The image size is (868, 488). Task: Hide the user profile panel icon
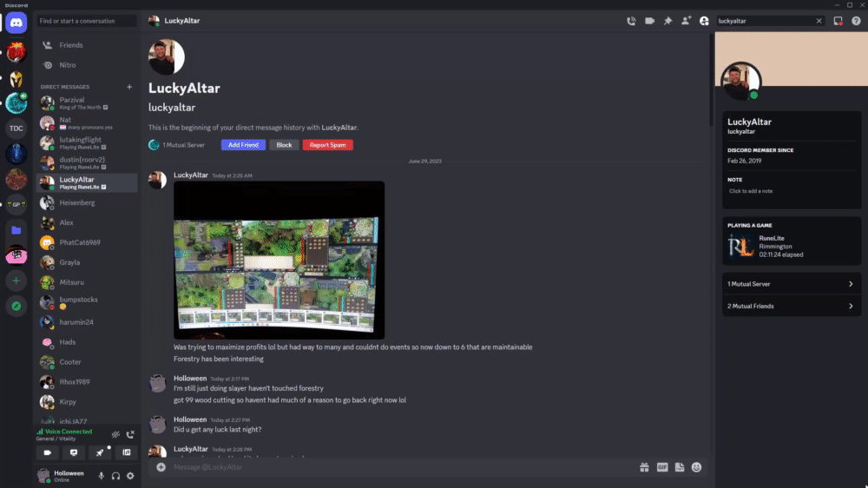[704, 21]
